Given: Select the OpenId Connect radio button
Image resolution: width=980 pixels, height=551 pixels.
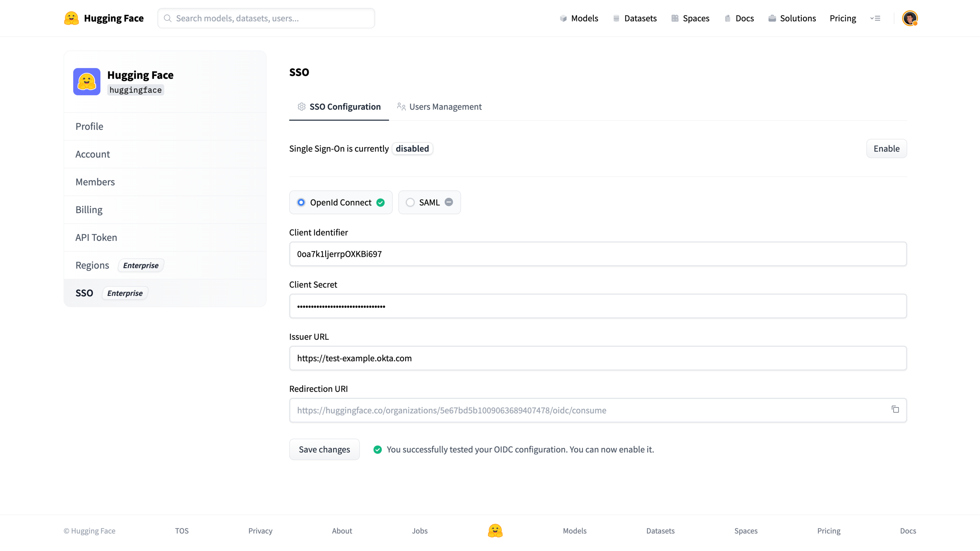Looking at the screenshot, I should [x=301, y=202].
